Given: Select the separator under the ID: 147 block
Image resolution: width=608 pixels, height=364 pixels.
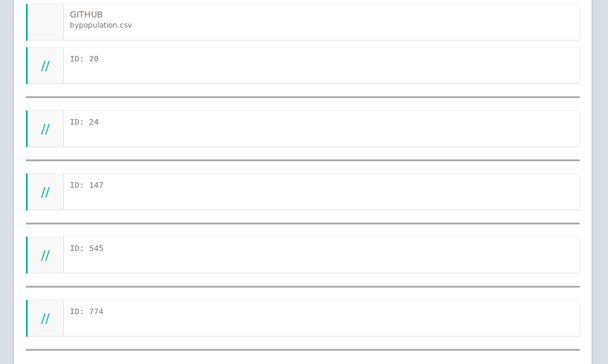Looking at the screenshot, I should coord(302,223).
